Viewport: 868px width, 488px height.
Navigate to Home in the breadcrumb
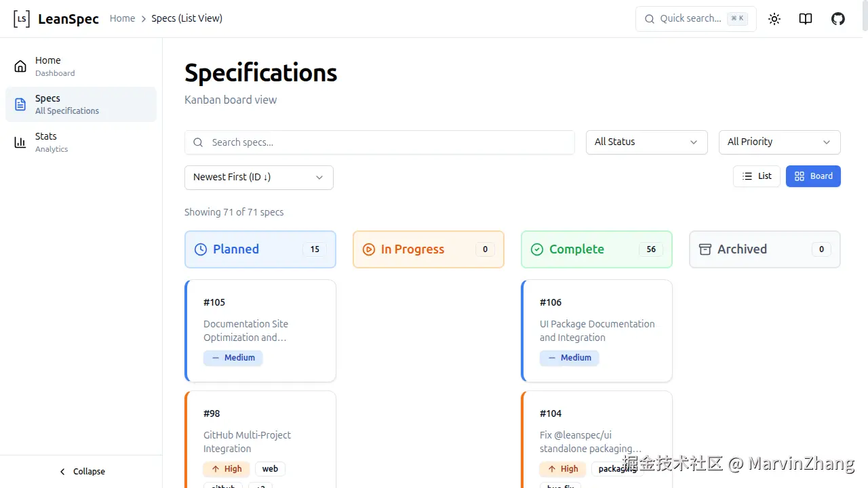pyautogui.click(x=122, y=18)
